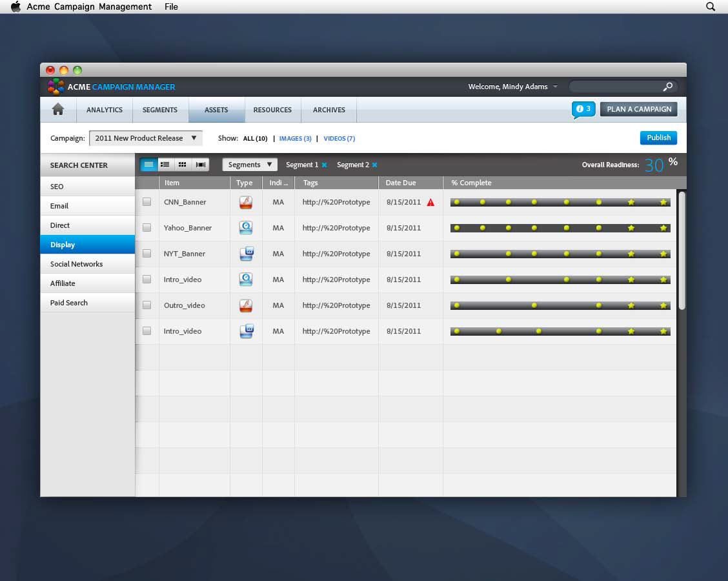Sort by Date Due column header
The image size is (728, 581).
coord(410,183)
